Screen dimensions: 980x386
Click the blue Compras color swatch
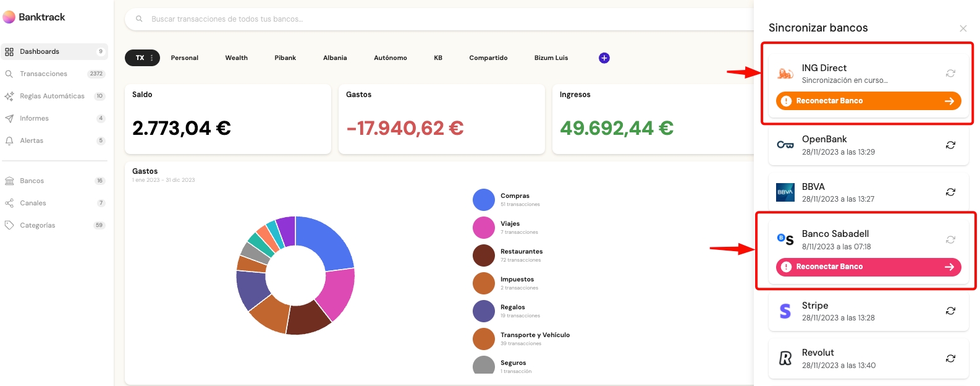pos(483,200)
